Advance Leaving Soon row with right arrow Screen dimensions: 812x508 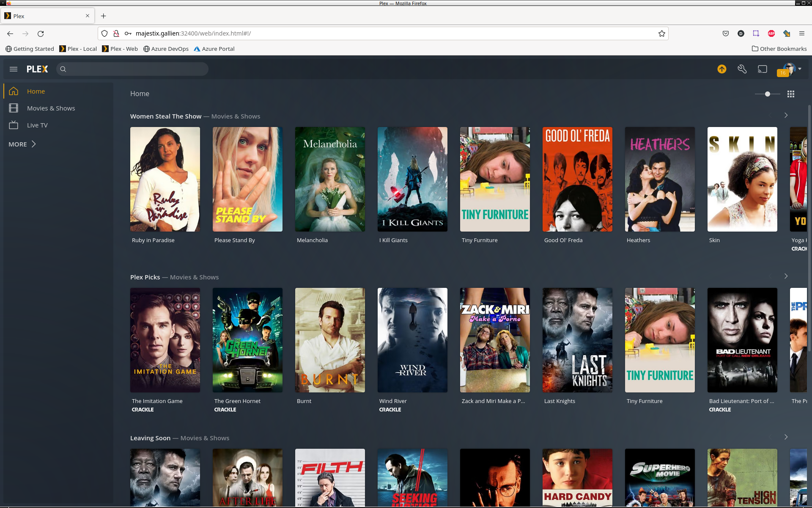click(786, 437)
